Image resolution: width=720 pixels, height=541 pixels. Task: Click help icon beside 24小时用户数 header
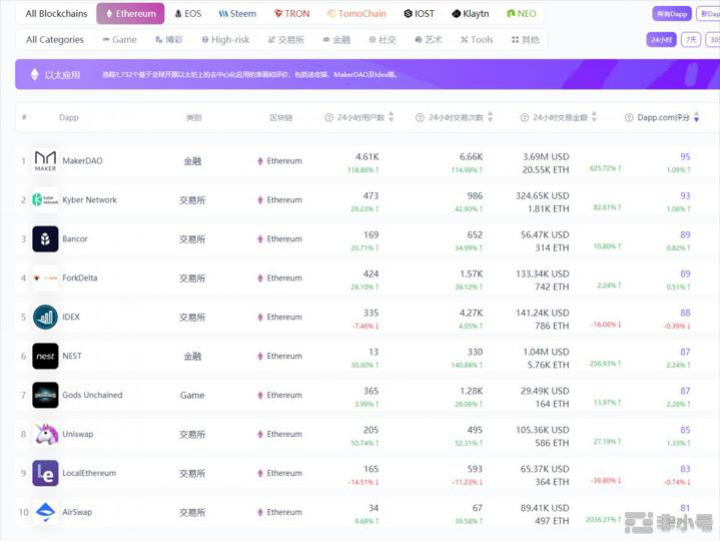329,118
